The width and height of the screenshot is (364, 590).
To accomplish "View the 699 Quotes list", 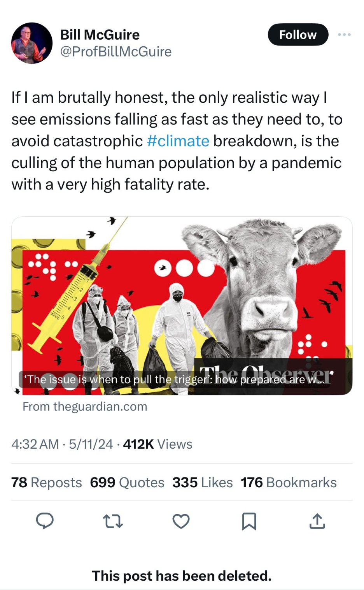I will 127,482.
